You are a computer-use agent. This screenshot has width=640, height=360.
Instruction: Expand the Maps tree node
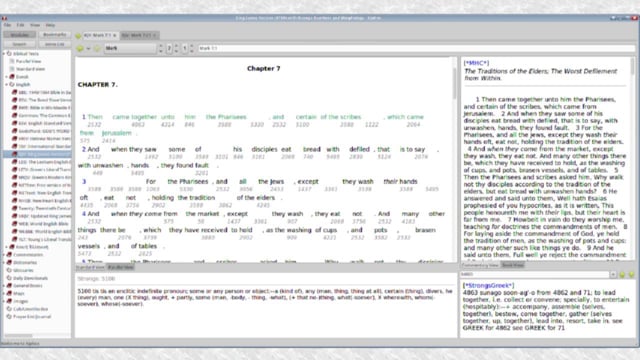(4, 293)
